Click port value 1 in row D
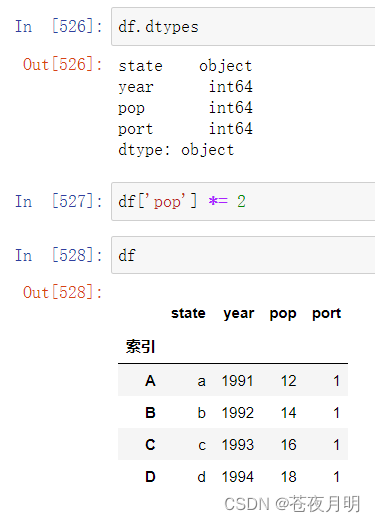 337,477
